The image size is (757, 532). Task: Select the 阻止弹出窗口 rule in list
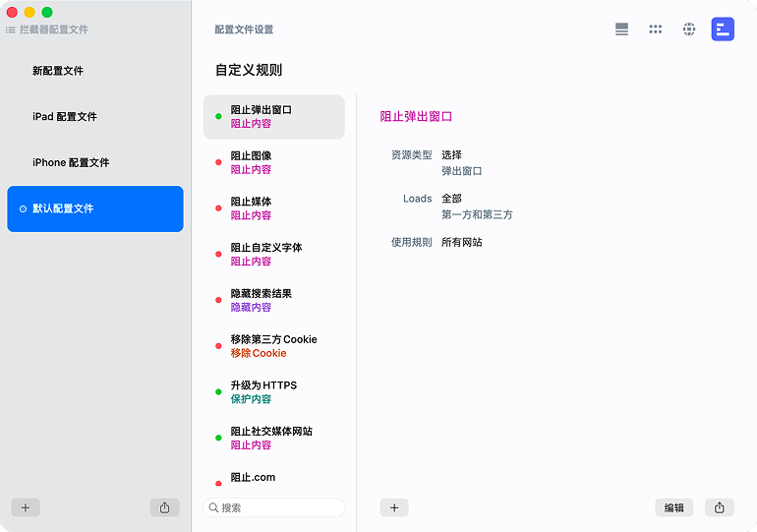tap(273, 117)
